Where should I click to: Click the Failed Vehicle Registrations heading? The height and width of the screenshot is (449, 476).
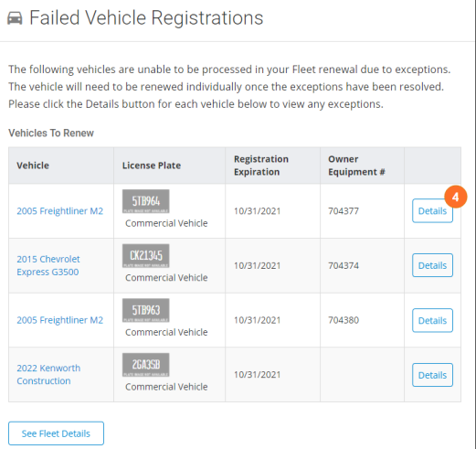pyautogui.click(x=146, y=17)
